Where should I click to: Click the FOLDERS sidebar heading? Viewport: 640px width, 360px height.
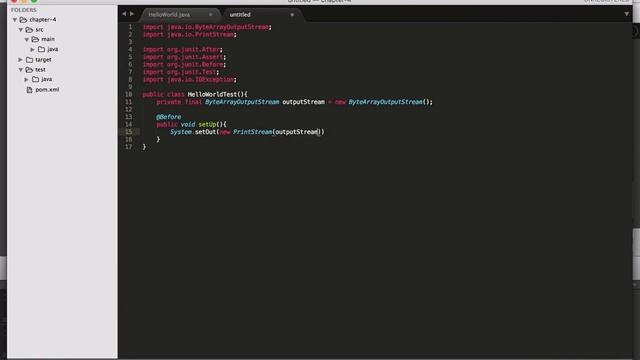[24, 10]
